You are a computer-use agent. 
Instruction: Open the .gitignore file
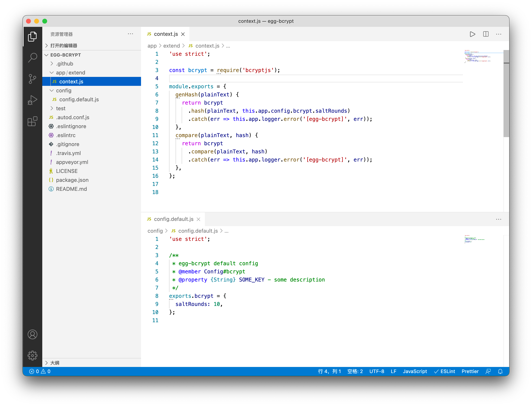coord(92,144)
